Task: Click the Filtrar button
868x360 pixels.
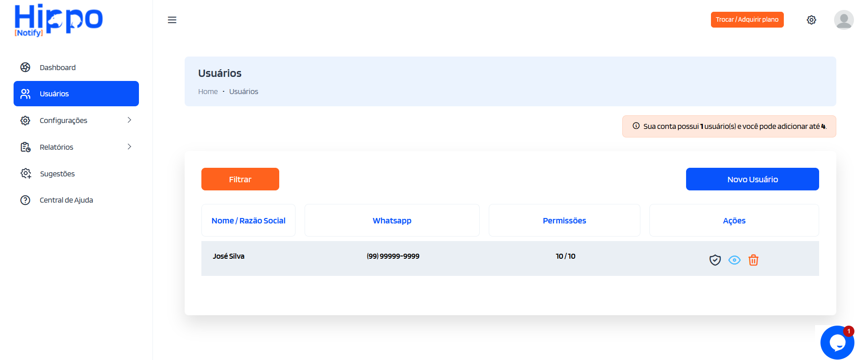Action: click(240, 179)
